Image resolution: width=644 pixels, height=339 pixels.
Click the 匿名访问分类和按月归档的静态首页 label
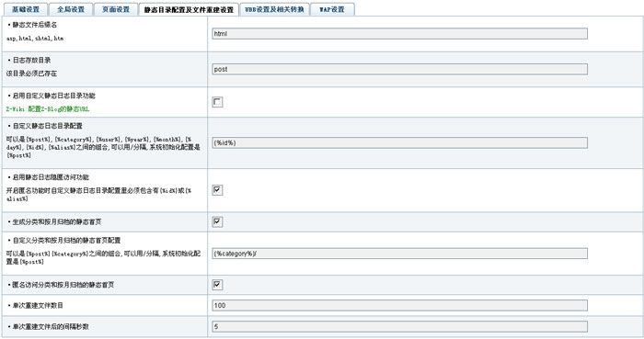pos(63,285)
